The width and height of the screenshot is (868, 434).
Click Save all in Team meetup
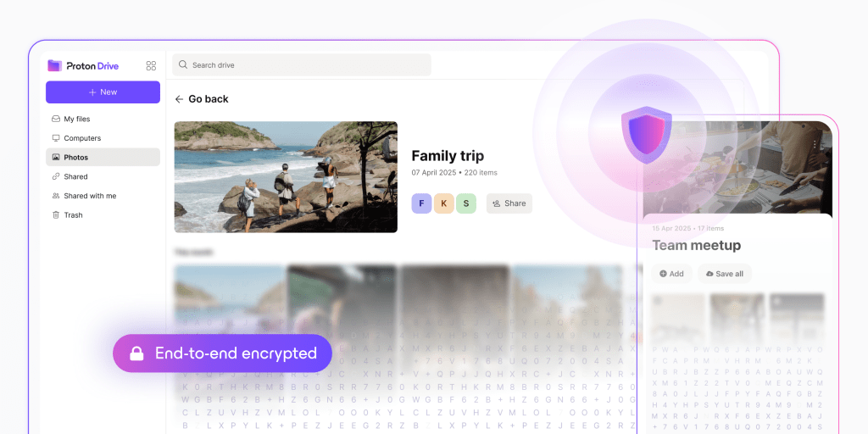(725, 274)
